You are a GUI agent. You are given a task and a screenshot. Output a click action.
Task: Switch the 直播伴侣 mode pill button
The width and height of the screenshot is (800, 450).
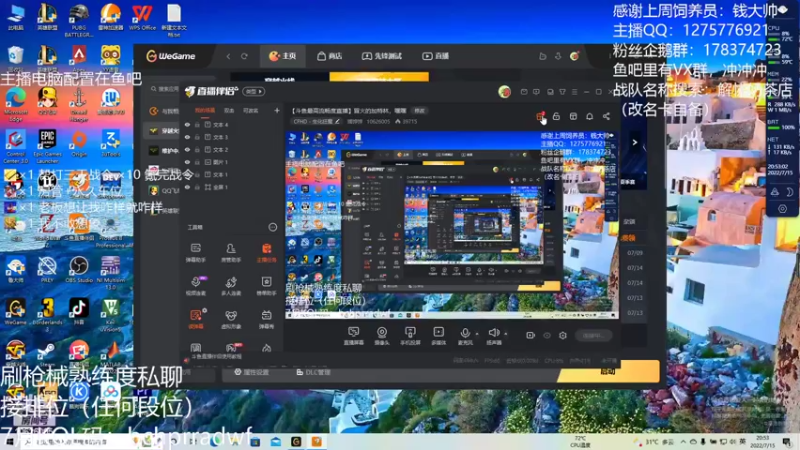coord(254,92)
